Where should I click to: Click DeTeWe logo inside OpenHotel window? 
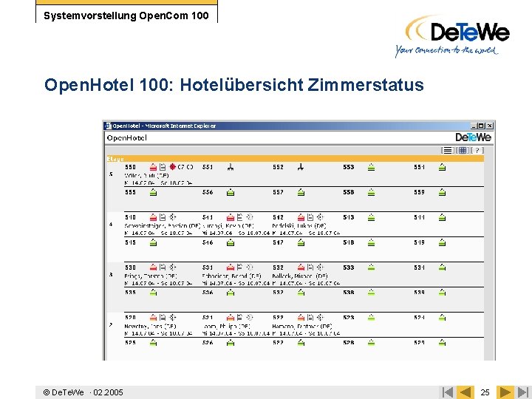474,137
